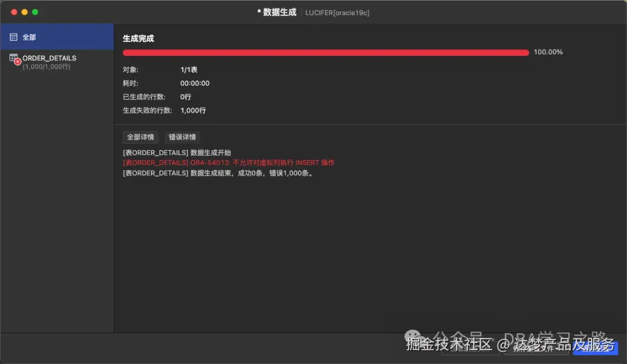627x364 pixels.
Task: Click the 1,000行 failed rows value
Action: coord(193,110)
